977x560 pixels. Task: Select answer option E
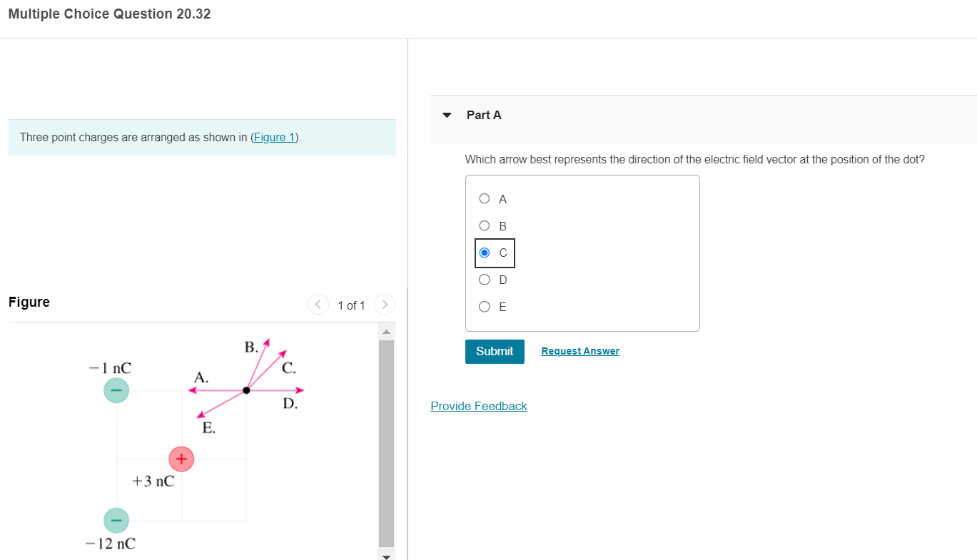[484, 307]
